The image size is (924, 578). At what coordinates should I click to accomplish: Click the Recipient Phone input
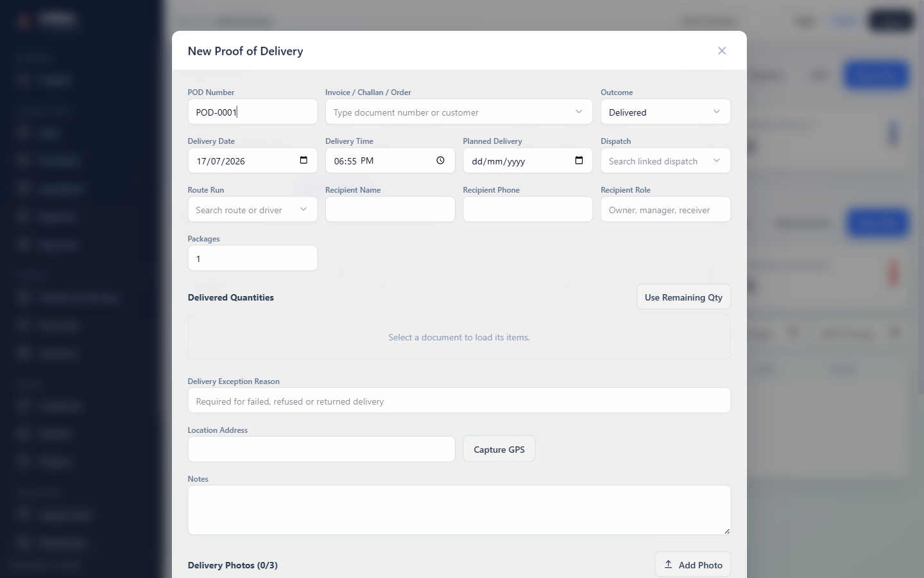(527, 209)
